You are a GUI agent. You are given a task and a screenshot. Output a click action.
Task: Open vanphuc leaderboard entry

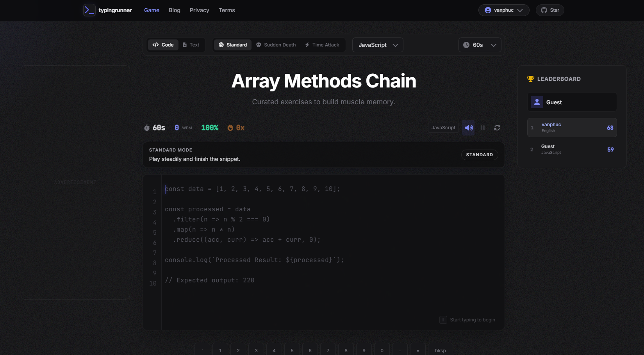pyautogui.click(x=572, y=127)
